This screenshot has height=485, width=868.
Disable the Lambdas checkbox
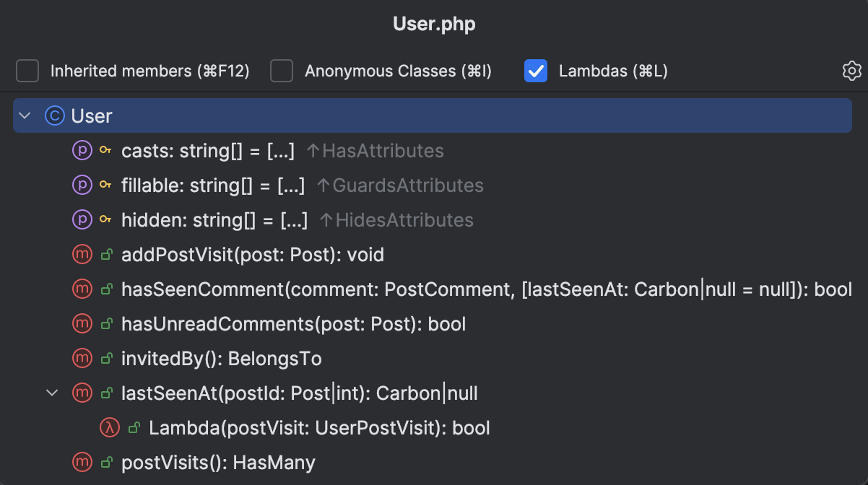535,71
